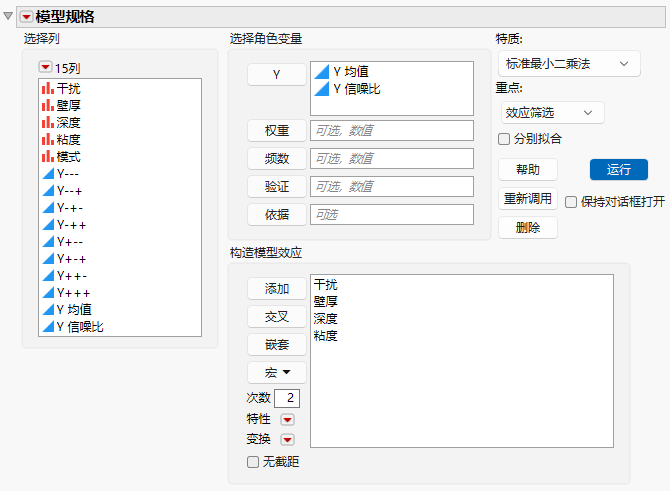Enable the 分别拟合 checkbox
This screenshot has width=670, height=491.
pyautogui.click(x=504, y=139)
